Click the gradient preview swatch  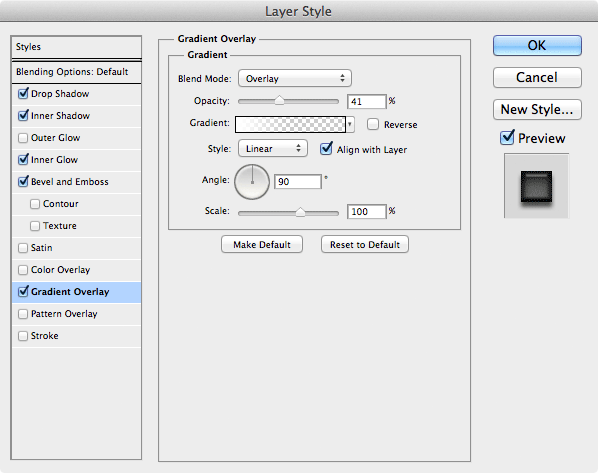click(290, 124)
